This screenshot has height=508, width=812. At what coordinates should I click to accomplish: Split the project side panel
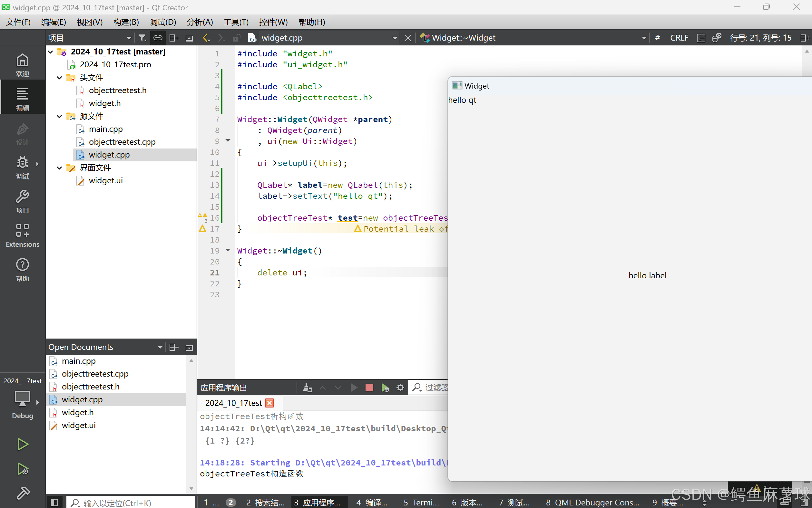tap(174, 38)
